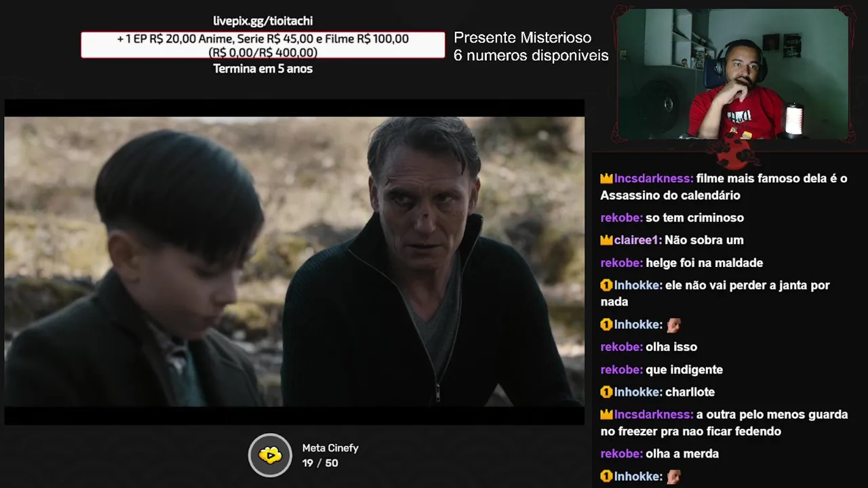Click the crown badge beside first lncsdarkness message
The height and width of the screenshot is (488, 868).
[x=606, y=179]
